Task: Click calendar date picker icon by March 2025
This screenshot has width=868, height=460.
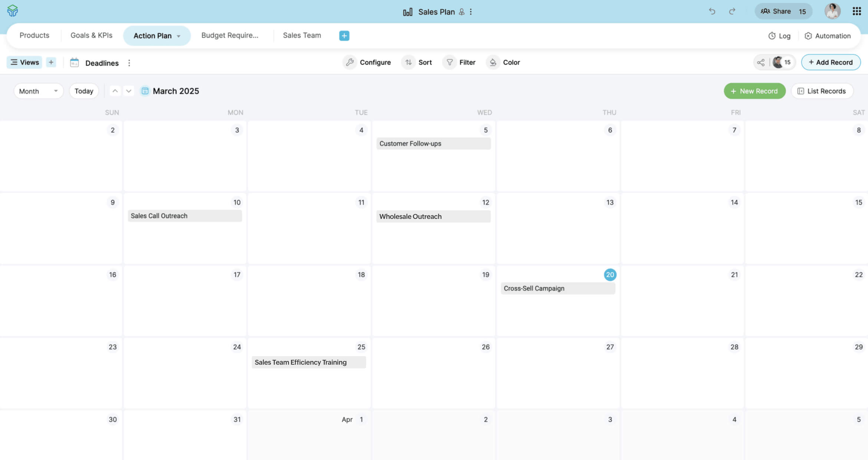Action: click(145, 91)
